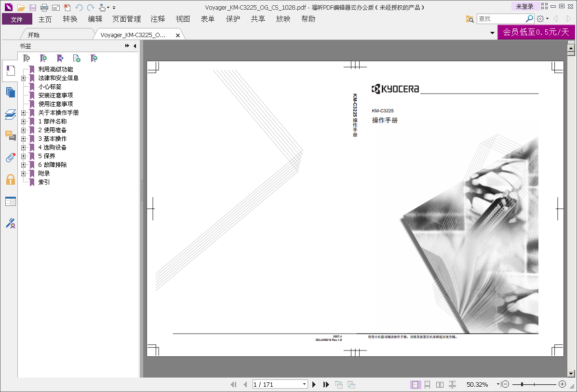Collapse the bookmark panel with left arrow
The width and height of the screenshot is (577, 392).
click(x=134, y=46)
